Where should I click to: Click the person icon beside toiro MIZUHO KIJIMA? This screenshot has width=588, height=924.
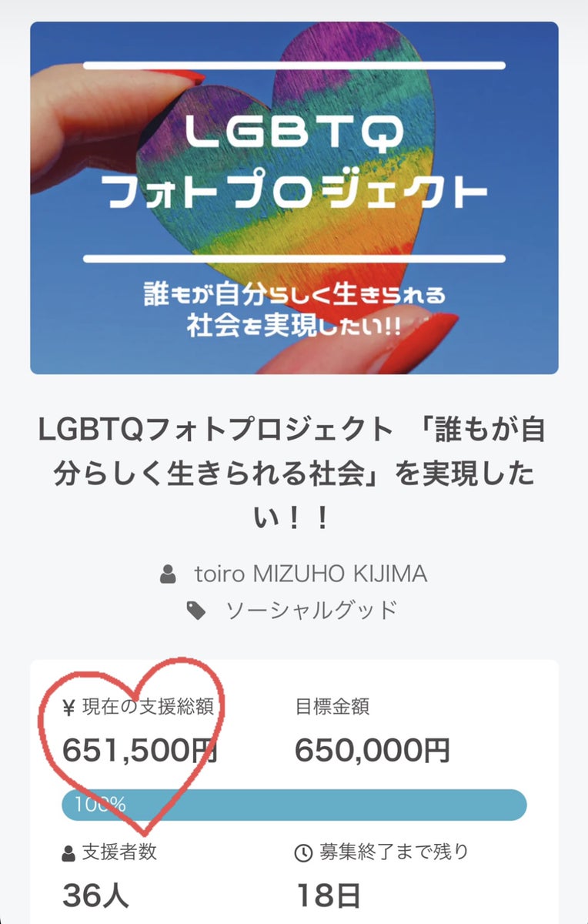[x=167, y=574]
